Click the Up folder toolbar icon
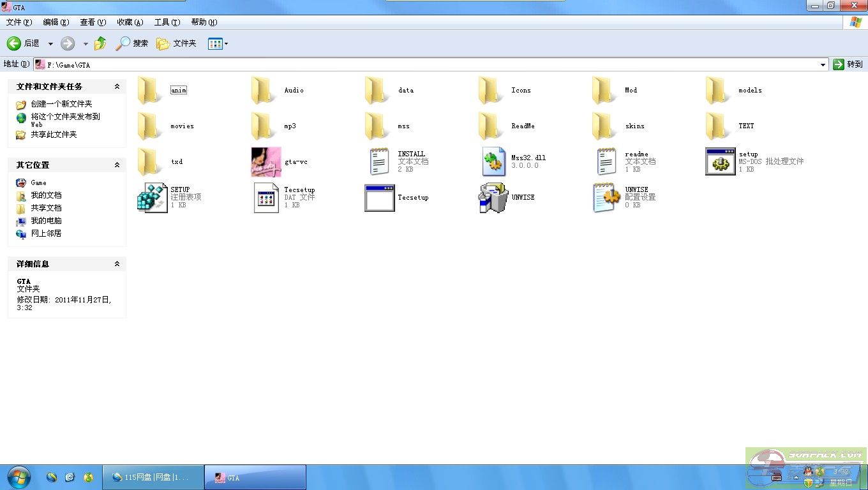 [x=100, y=43]
